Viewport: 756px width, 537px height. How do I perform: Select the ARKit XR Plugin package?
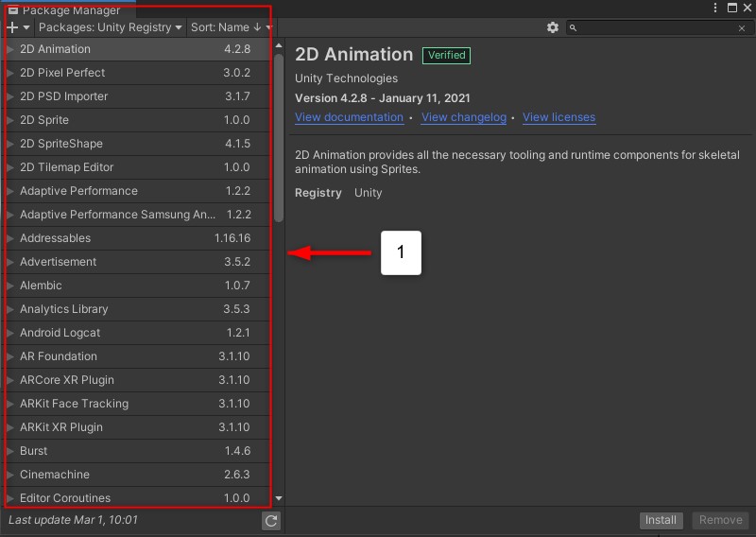pyautogui.click(x=137, y=427)
